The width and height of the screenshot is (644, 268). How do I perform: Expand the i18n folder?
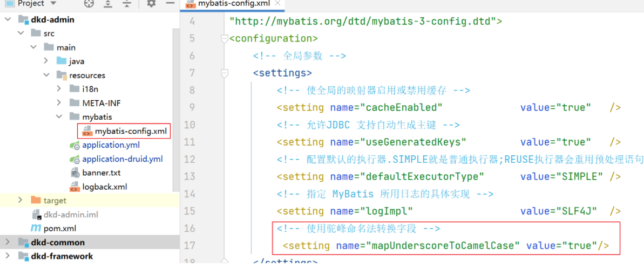[x=59, y=89]
